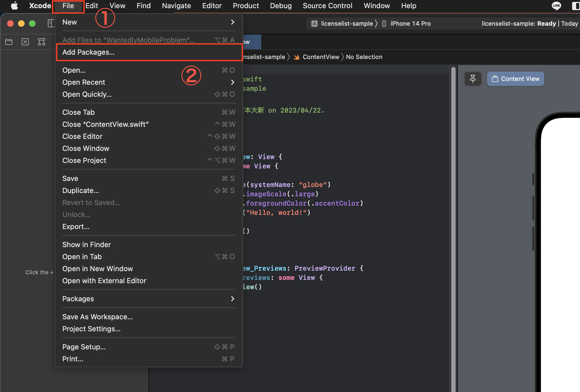Click the iPhone 14 Pro device icon
The image size is (580, 392).
(384, 24)
